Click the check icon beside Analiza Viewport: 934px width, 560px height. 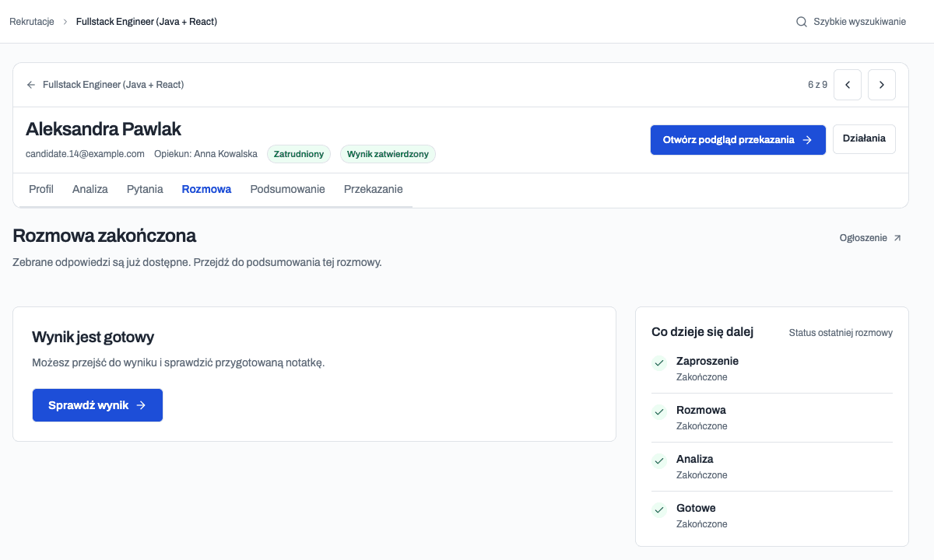659,460
